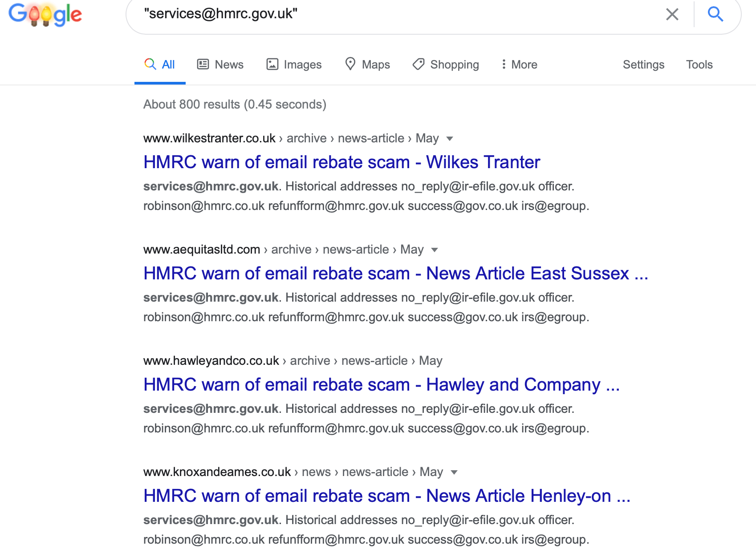
Task: Click the three-dot icon beside More
Action: 504,64
